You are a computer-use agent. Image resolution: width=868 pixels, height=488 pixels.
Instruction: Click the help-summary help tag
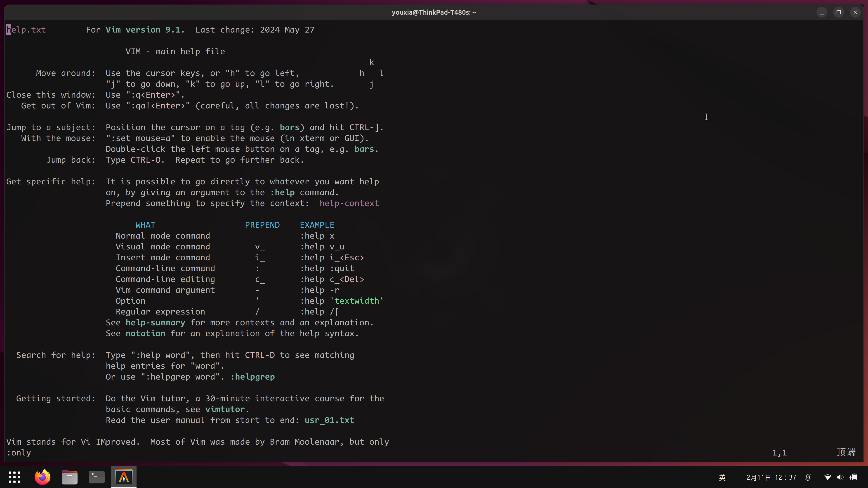(155, 322)
